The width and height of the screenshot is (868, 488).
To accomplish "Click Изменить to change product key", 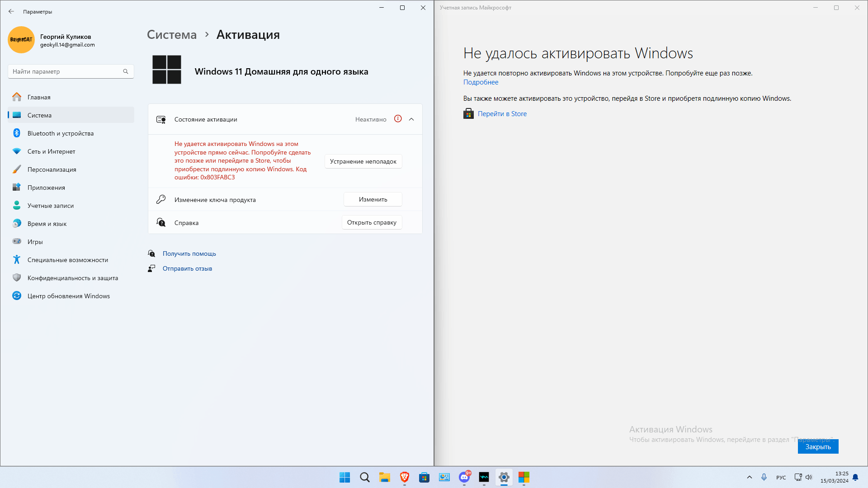I will point(373,199).
